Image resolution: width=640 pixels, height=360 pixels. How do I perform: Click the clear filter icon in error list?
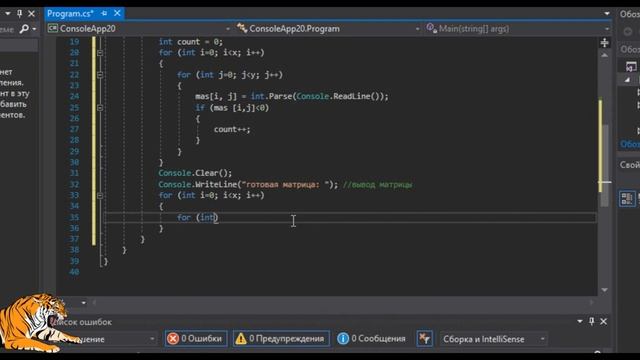click(424, 338)
